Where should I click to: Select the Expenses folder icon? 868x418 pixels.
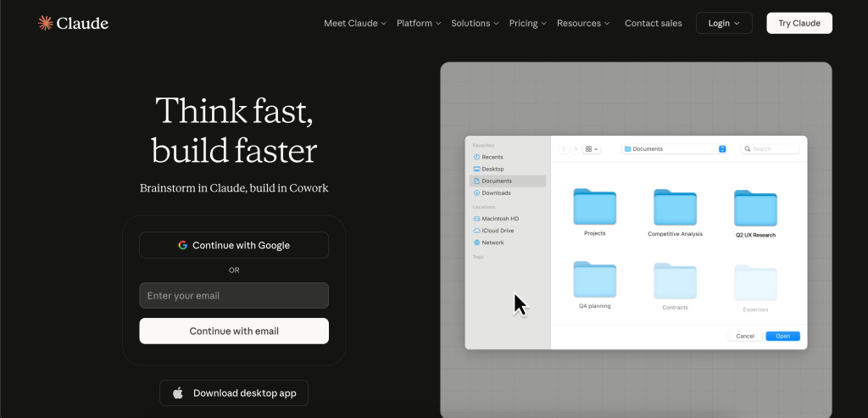click(x=755, y=283)
